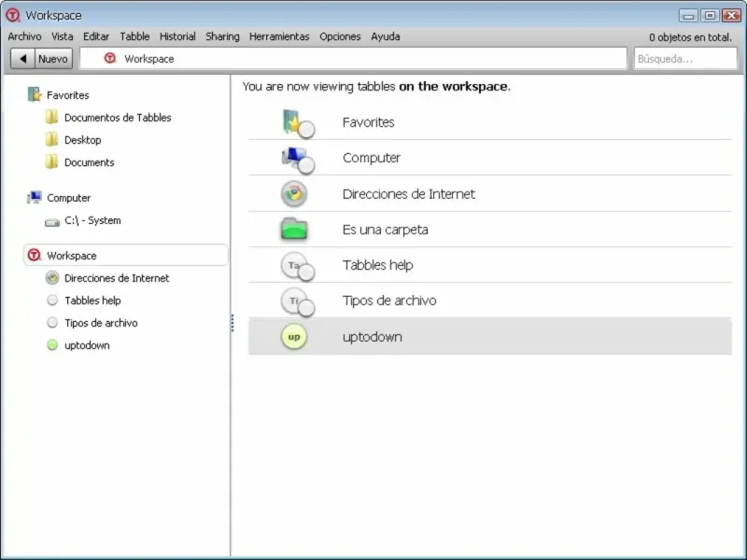This screenshot has height=560, width=747.
Task: Click the Workspace address bar field
Action: 353,59
